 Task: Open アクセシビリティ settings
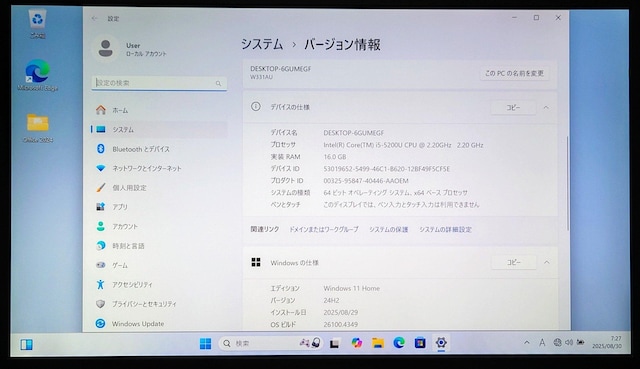[x=159, y=285]
